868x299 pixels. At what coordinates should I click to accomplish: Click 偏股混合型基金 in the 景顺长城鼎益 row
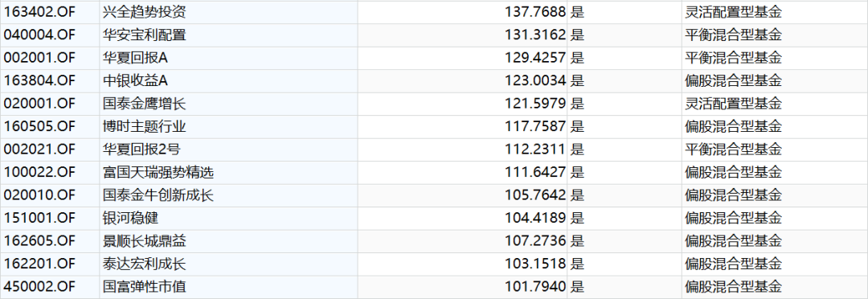click(x=733, y=241)
